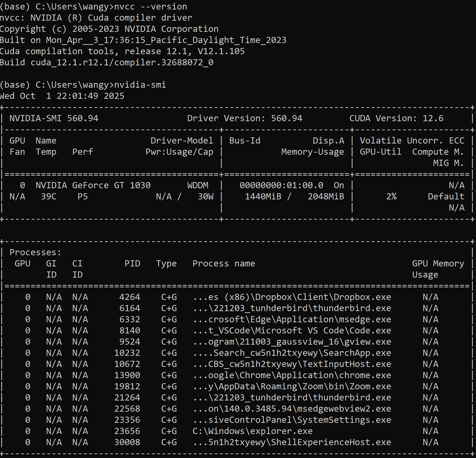Viewport: 476px width, 458px height.
Task: Click the nvidia-smi command text
Action: click(x=140, y=85)
